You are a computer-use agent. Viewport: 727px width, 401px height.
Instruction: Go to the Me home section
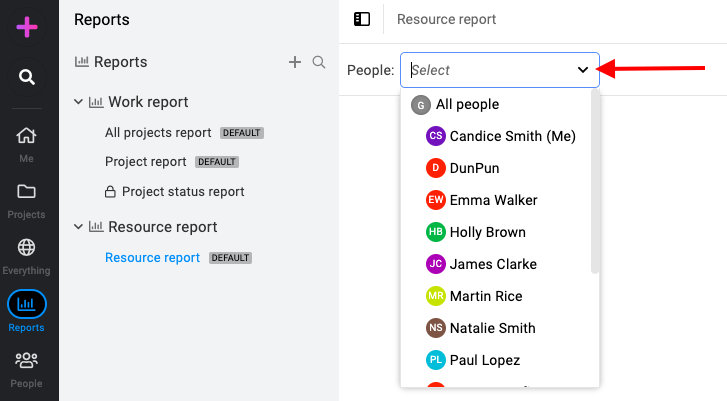26,145
